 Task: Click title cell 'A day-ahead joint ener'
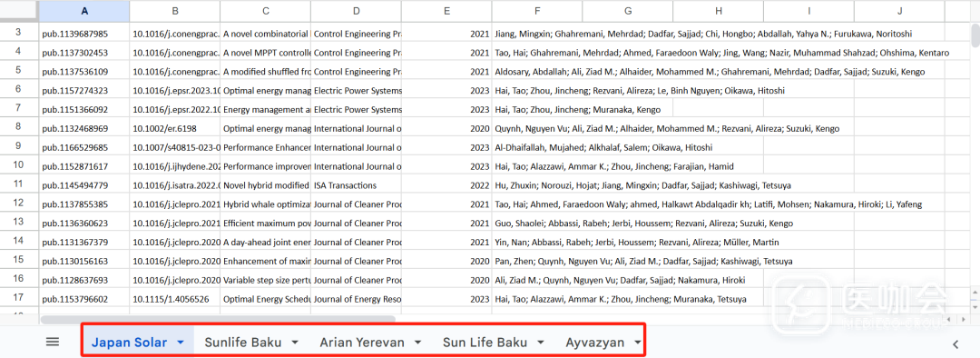point(266,243)
